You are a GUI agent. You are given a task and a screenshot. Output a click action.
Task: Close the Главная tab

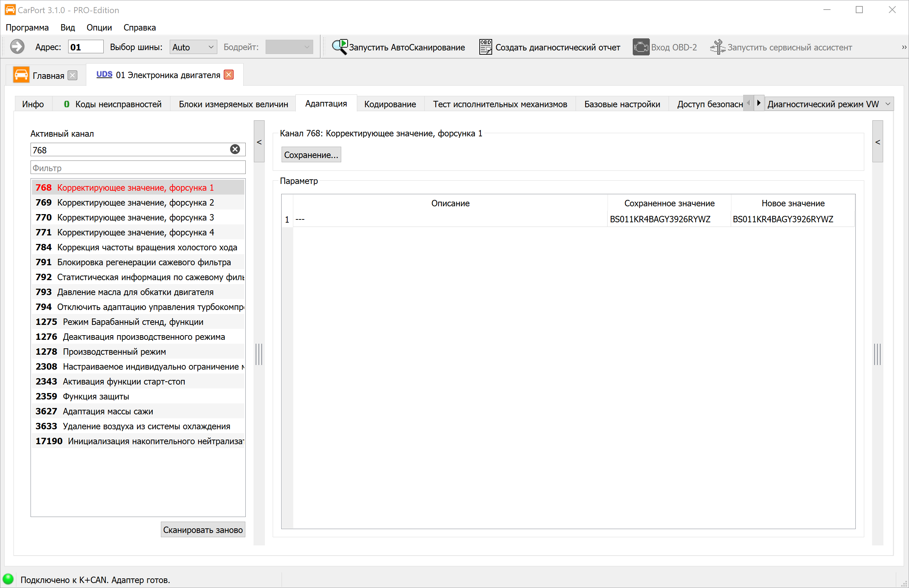coord(72,75)
